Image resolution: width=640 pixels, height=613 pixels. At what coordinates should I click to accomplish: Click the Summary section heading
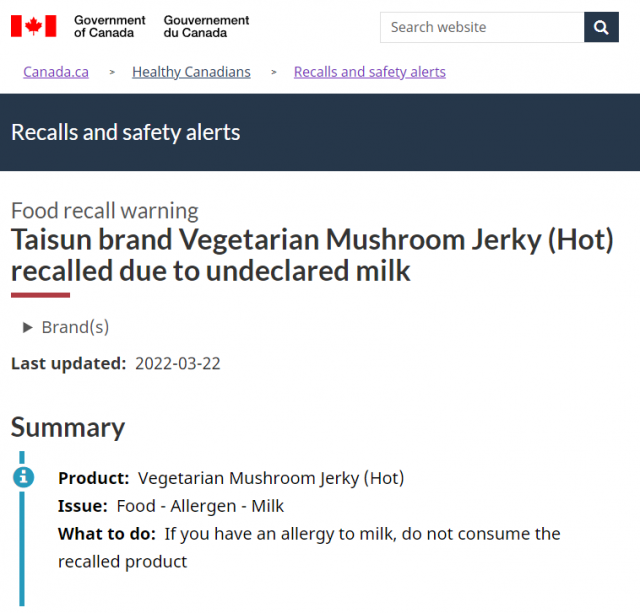[68, 428]
